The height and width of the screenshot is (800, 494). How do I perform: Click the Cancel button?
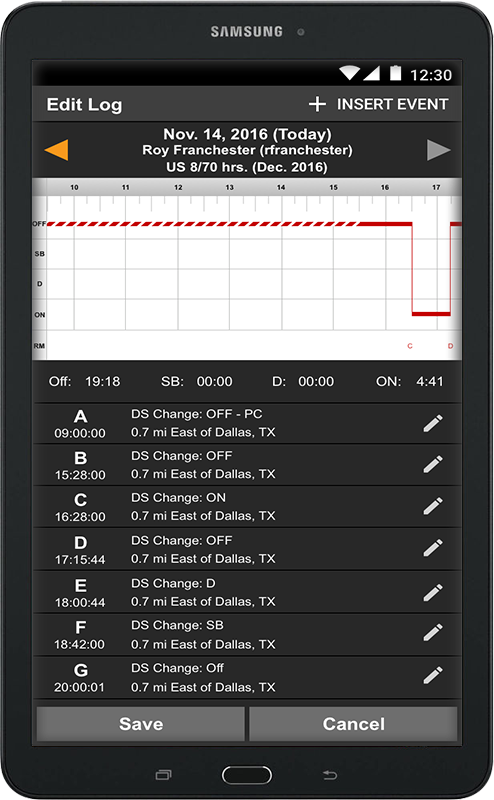[x=353, y=723]
